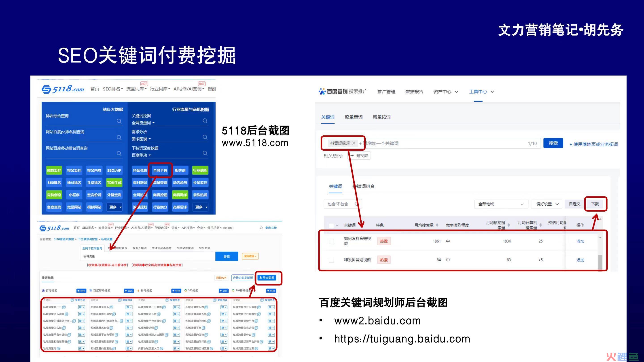Open the 全部地域 region dropdown
This screenshot has width=644, height=362.
[x=501, y=204]
